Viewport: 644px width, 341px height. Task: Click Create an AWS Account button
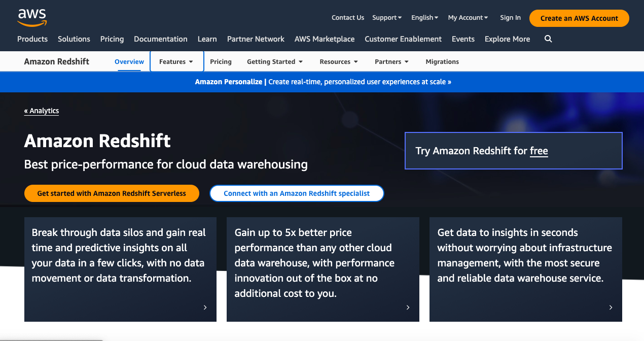[579, 18]
